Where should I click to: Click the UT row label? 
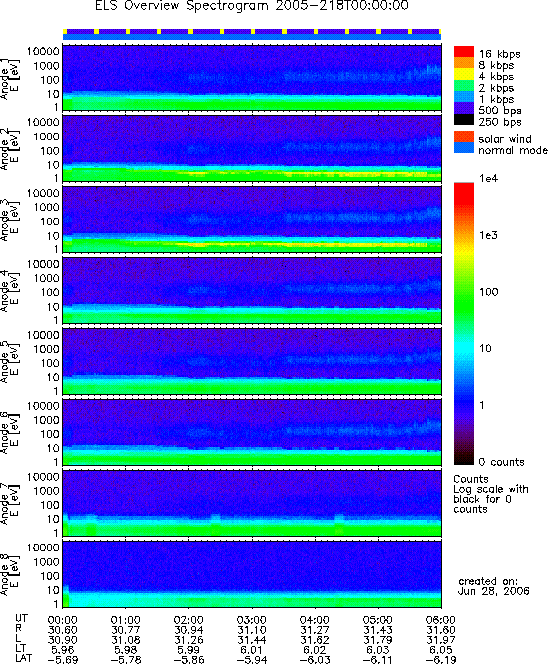click(x=21, y=618)
